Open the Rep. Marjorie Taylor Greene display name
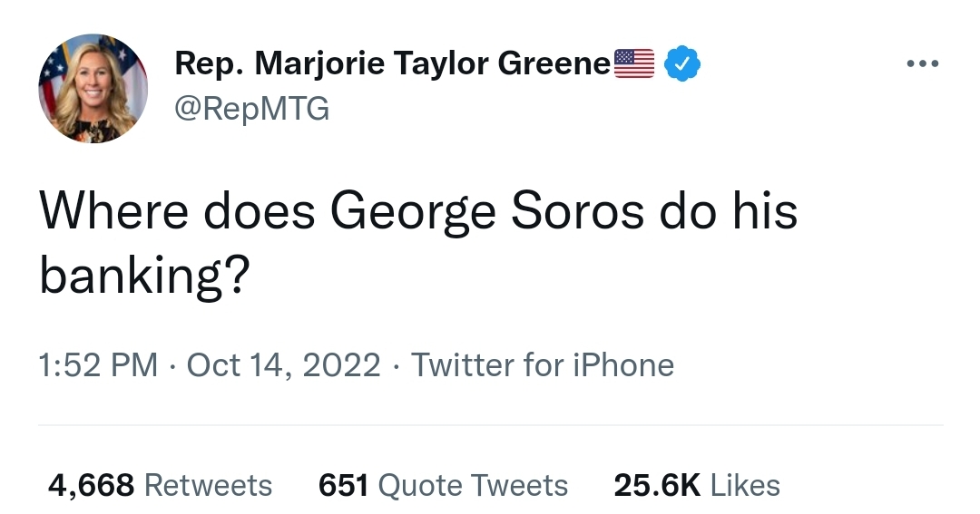 tap(392, 64)
